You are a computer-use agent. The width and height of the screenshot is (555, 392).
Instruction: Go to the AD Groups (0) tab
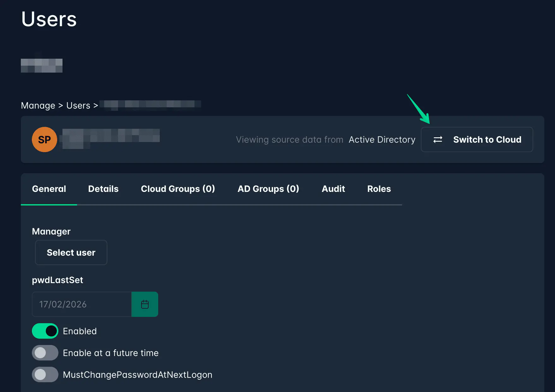click(268, 189)
